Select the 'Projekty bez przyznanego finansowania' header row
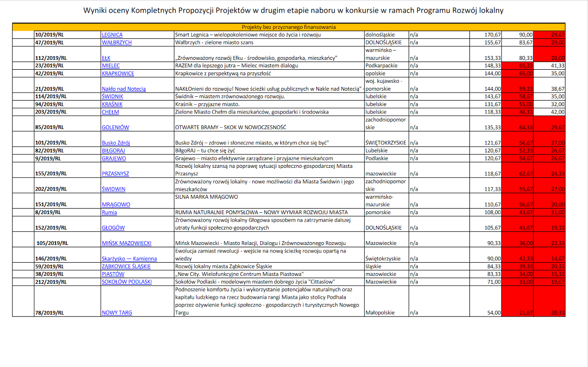 pyautogui.click(x=289, y=27)
